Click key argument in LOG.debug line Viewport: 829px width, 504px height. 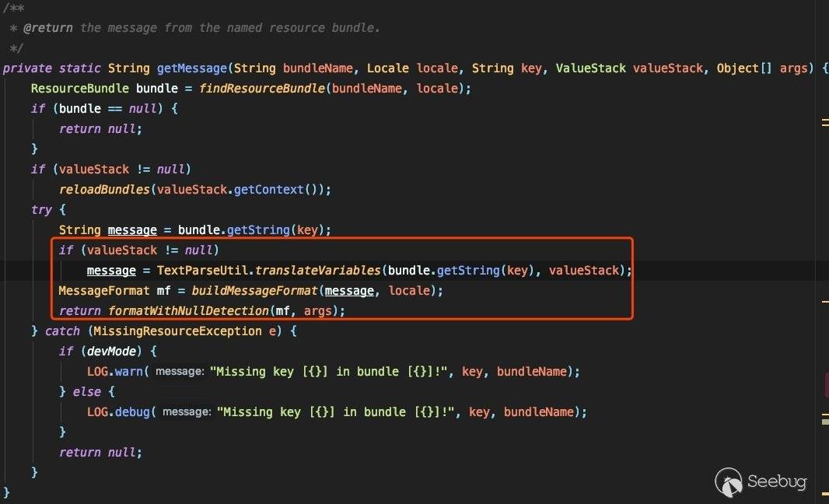(x=479, y=412)
